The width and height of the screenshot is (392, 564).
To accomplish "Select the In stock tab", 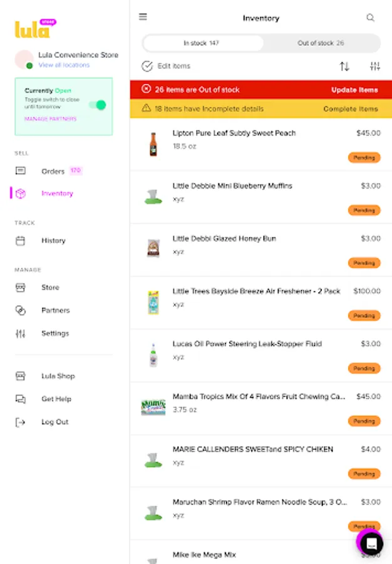I will pyautogui.click(x=203, y=43).
